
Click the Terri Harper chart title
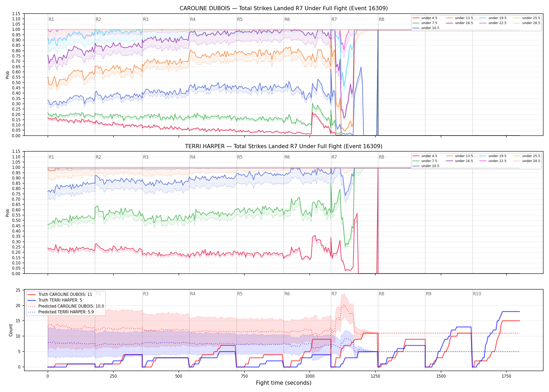(284, 146)
